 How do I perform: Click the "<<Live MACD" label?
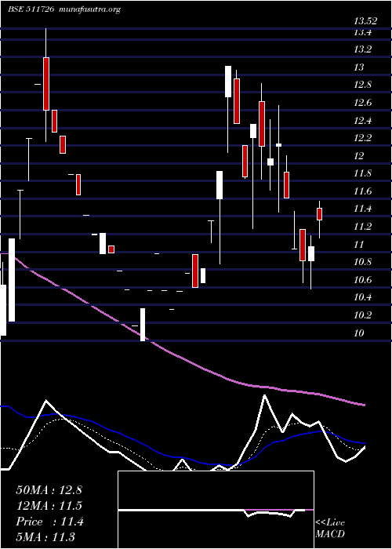click(x=330, y=529)
